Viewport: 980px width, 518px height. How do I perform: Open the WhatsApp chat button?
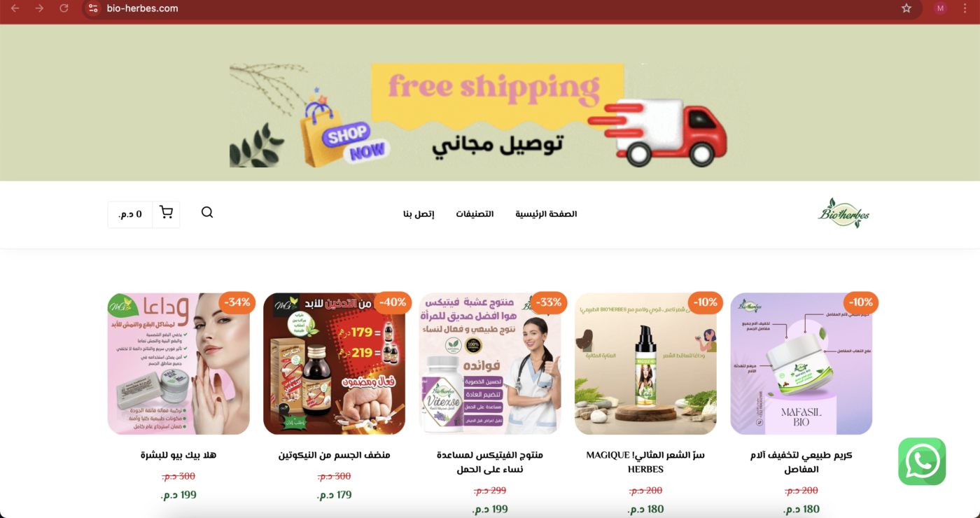point(922,461)
